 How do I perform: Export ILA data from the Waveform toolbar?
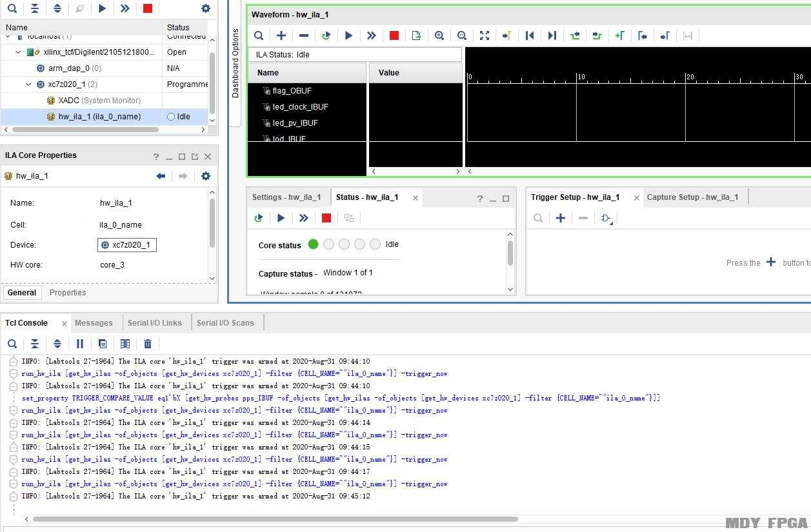pyautogui.click(x=416, y=35)
